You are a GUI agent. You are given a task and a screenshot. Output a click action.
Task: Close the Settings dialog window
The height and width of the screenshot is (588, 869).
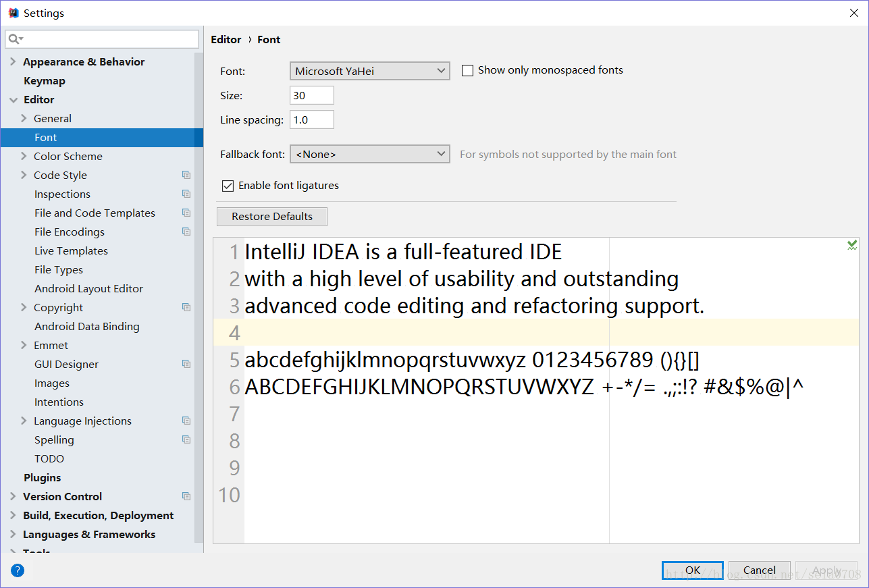coord(853,13)
